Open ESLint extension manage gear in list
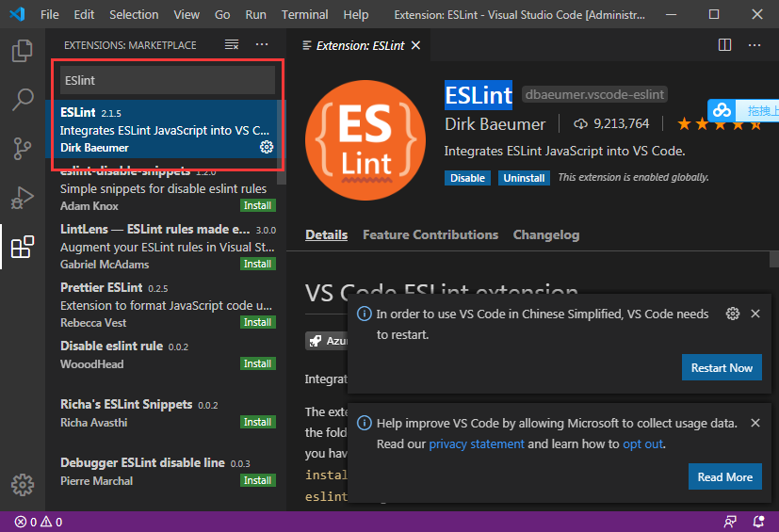The image size is (779, 532). click(267, 147)
